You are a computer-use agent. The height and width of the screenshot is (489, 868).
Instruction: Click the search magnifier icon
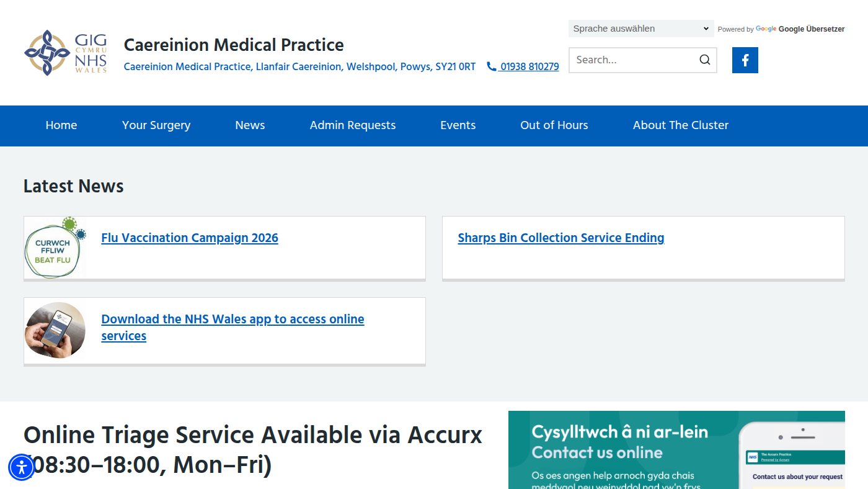click(705, 60)
